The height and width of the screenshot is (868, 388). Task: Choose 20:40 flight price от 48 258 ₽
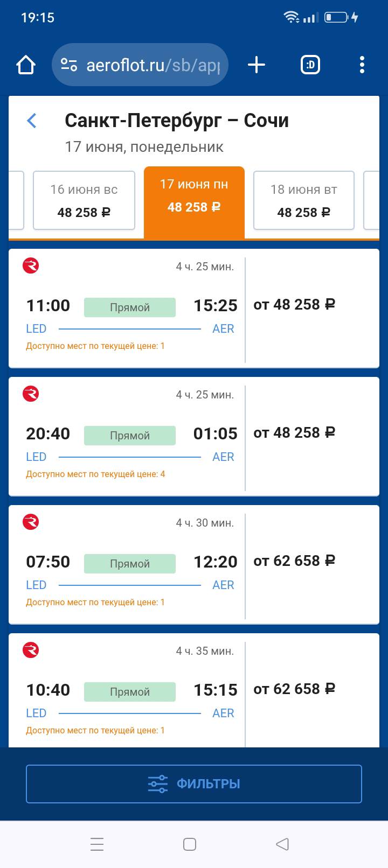(294, 433)
